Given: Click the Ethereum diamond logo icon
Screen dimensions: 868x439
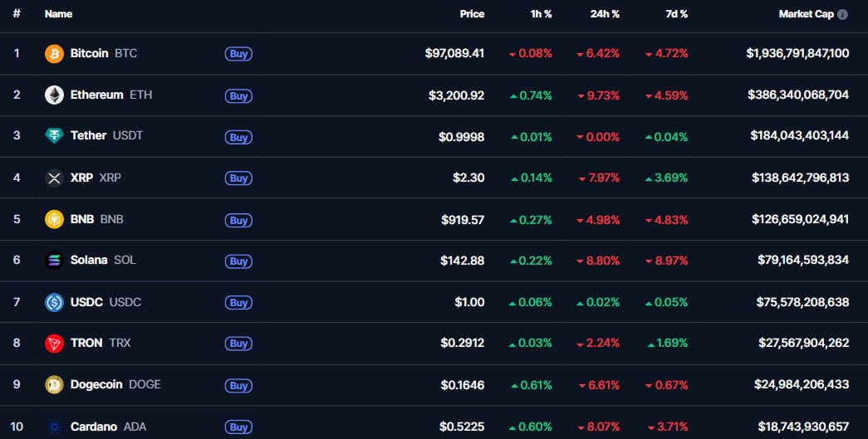Looking at the screenshot, I should (54, 95).
